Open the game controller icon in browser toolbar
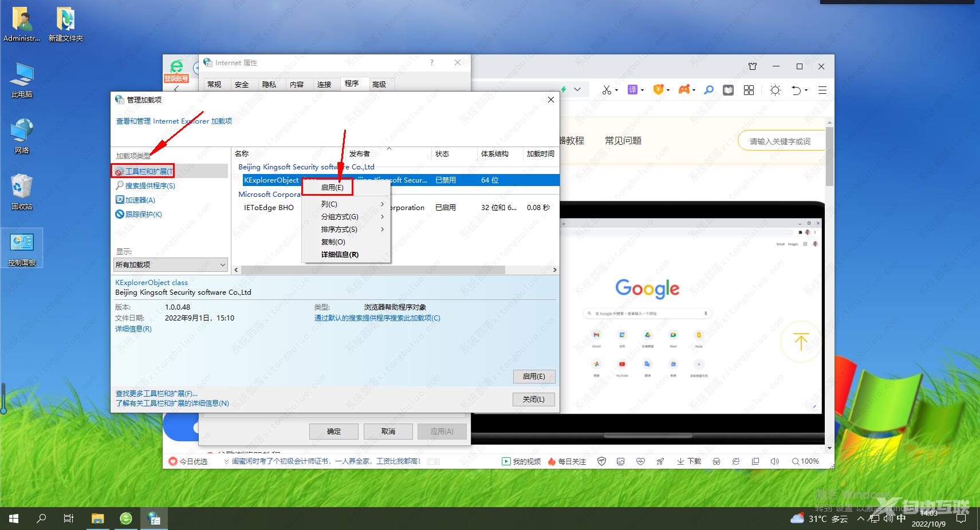 click(684, 89)
